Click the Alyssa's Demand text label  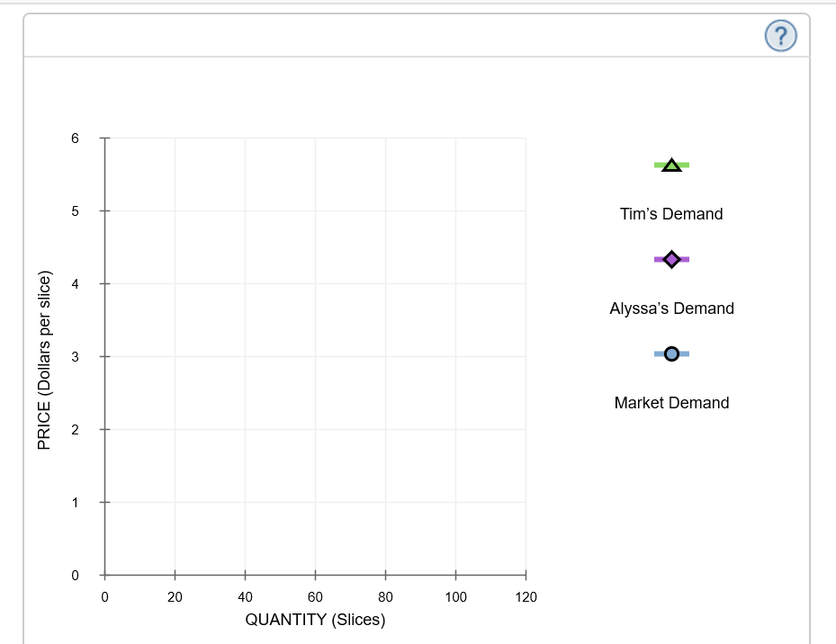click(x=671, y=309)
